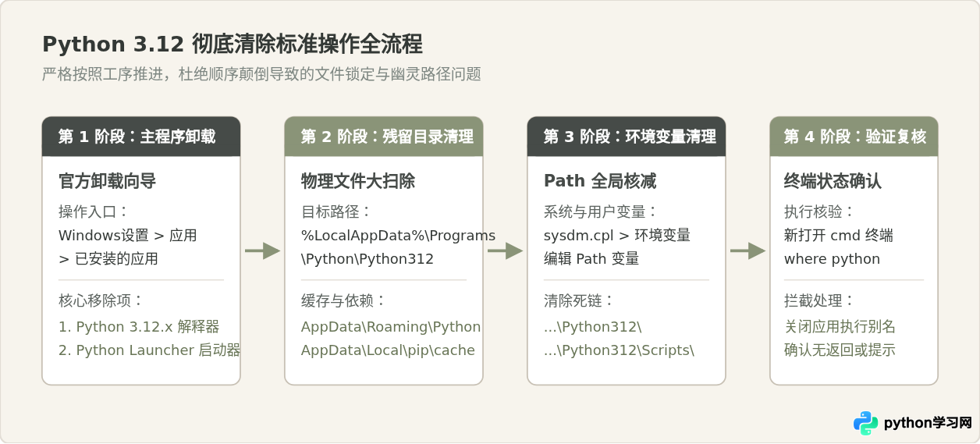Click the path "%LocalAppData%\Programs"
The width and height of the screenshot is (980, 444).
tap(398, 235)
